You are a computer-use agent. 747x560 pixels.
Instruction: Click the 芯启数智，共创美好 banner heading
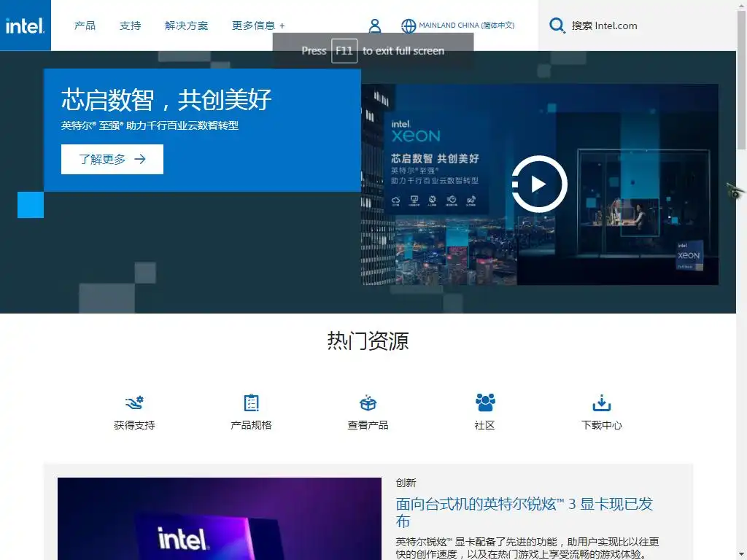pos(166,100)
